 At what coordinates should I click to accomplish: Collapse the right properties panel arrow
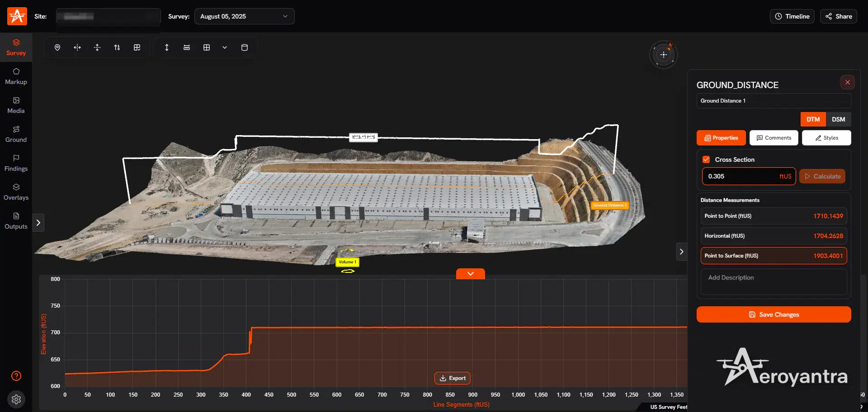click(682, 252)
